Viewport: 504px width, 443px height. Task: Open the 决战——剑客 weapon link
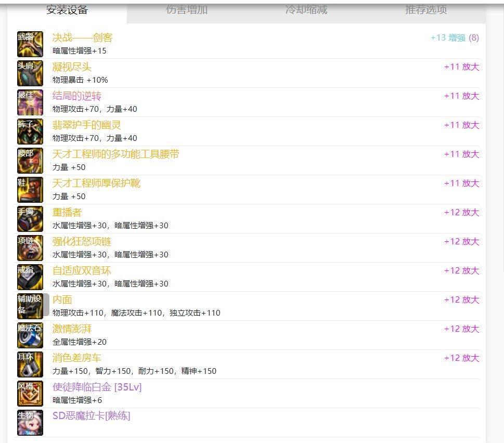coord(82,38)
